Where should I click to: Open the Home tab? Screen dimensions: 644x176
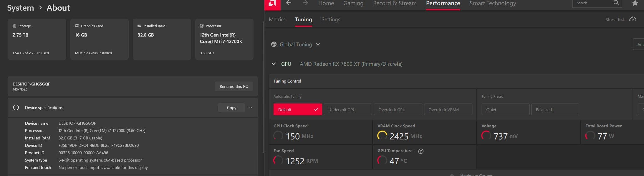[326, 3]
